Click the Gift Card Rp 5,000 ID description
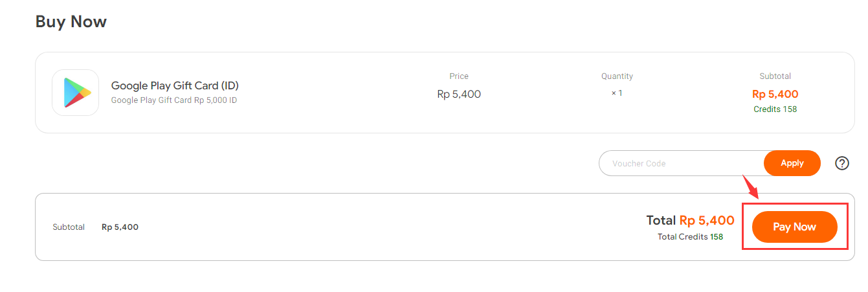The width and height of the screenshot is (868, 292). point(174,100)
